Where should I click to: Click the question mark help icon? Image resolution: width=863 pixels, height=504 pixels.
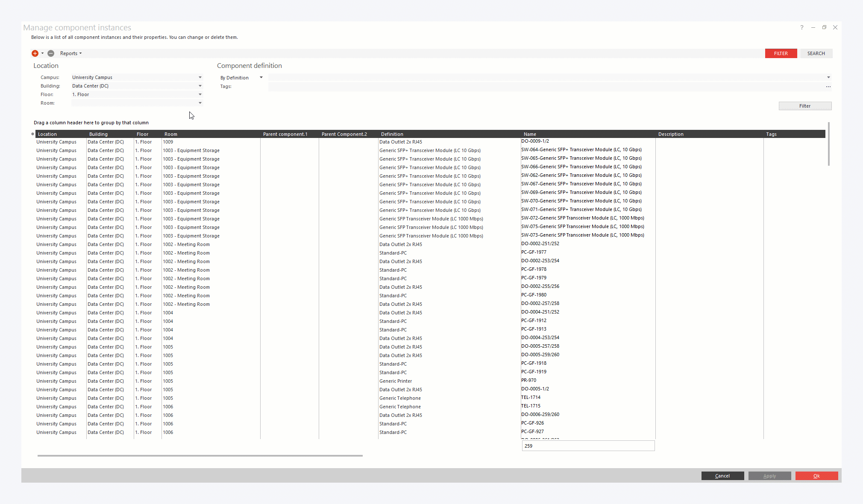[x=802, y=27]
